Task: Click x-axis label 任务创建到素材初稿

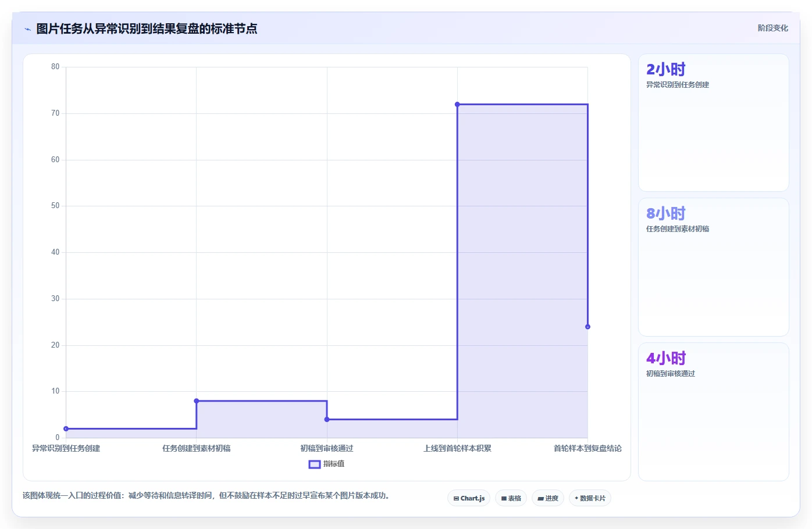Action: (197, 448)
